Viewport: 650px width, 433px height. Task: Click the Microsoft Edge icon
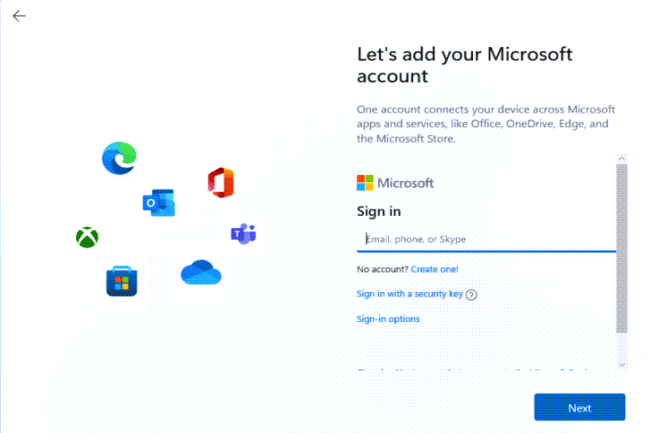(x=119, y=158)
